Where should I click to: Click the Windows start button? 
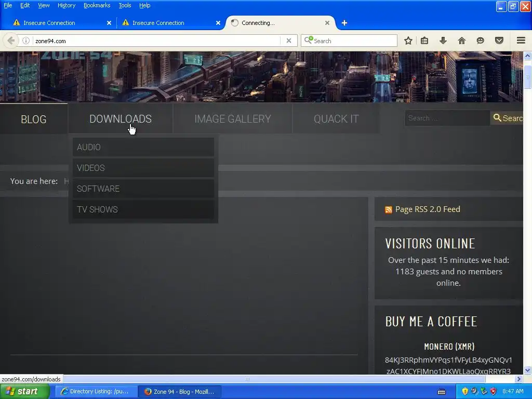[x=24, y=392]
